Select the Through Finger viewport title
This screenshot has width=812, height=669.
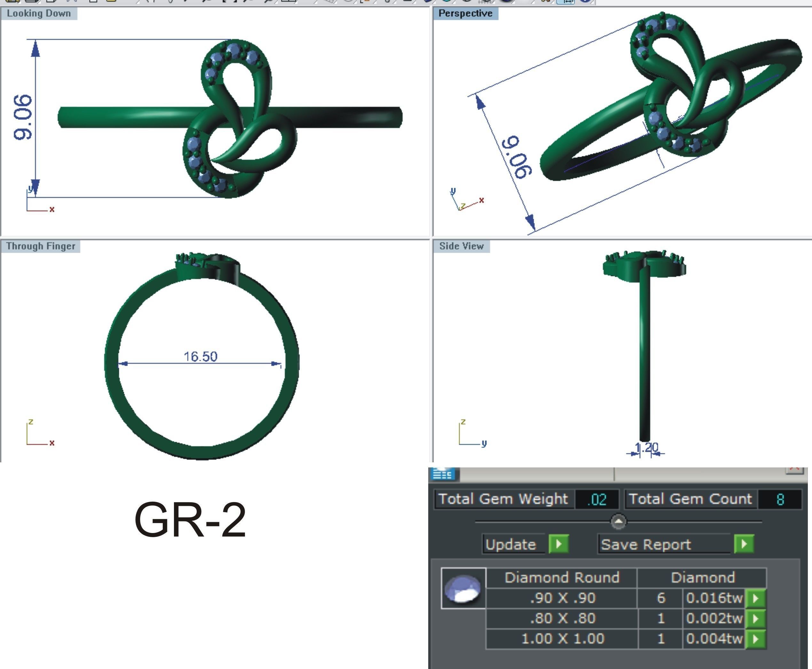pos(40,246)
